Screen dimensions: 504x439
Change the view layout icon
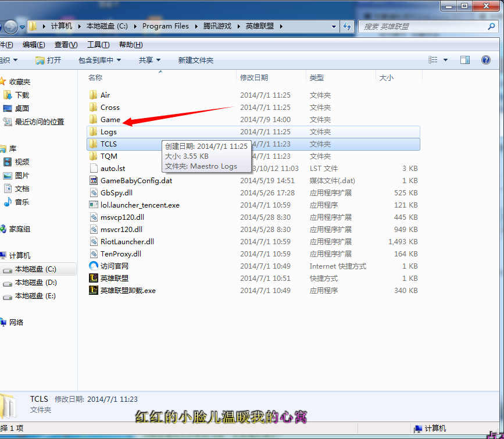point(433,60)
